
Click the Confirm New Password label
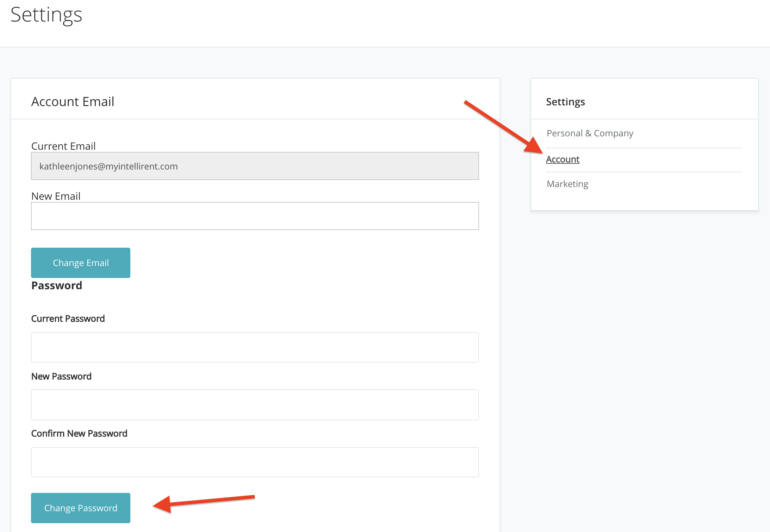pyautogui.click(x=79, y=433)
